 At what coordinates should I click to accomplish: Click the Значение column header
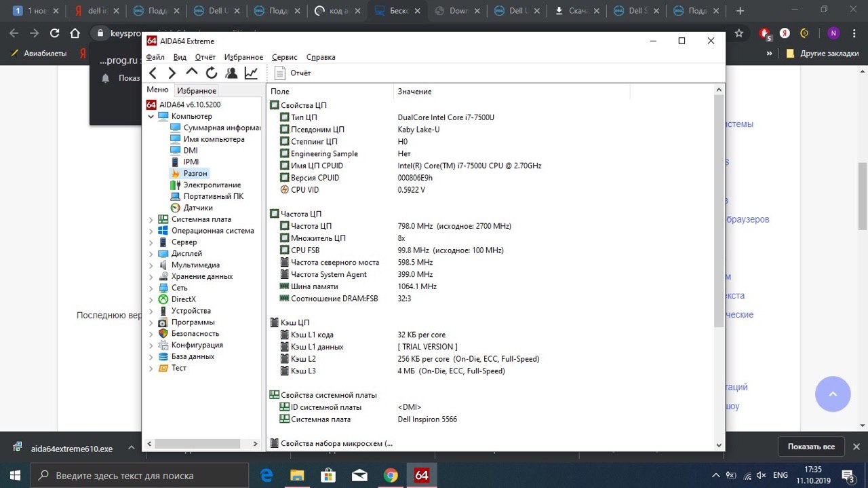click(512, 91)
